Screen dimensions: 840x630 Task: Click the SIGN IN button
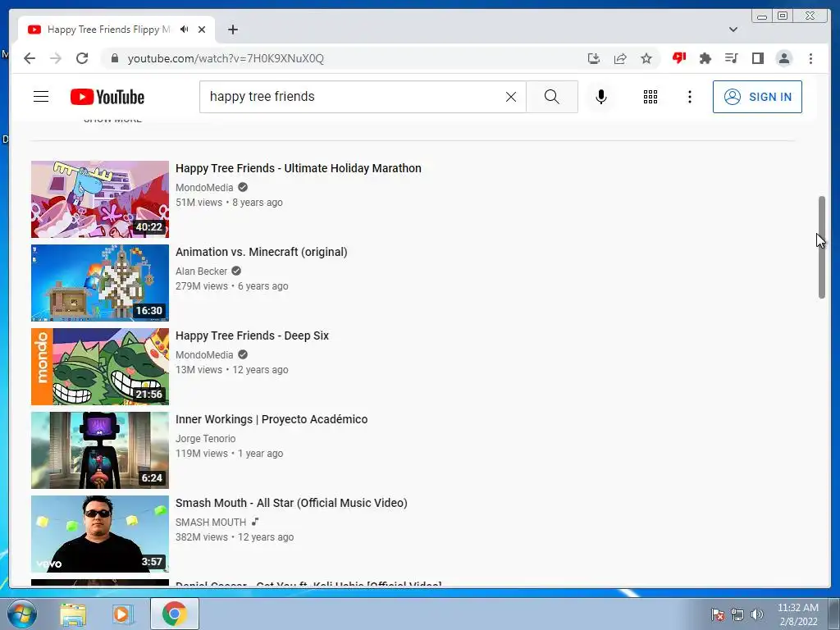coord(757,97)
